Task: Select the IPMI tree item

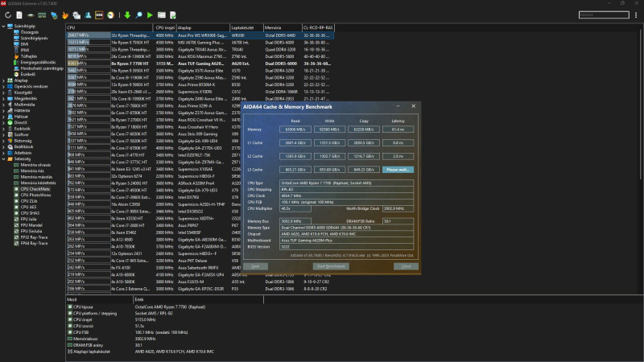Action: tap(25, 50)
